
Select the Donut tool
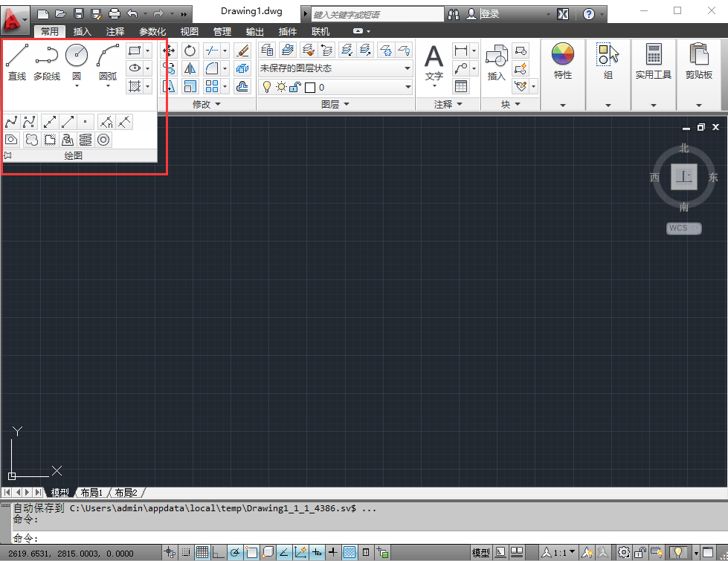pos(103,140)
